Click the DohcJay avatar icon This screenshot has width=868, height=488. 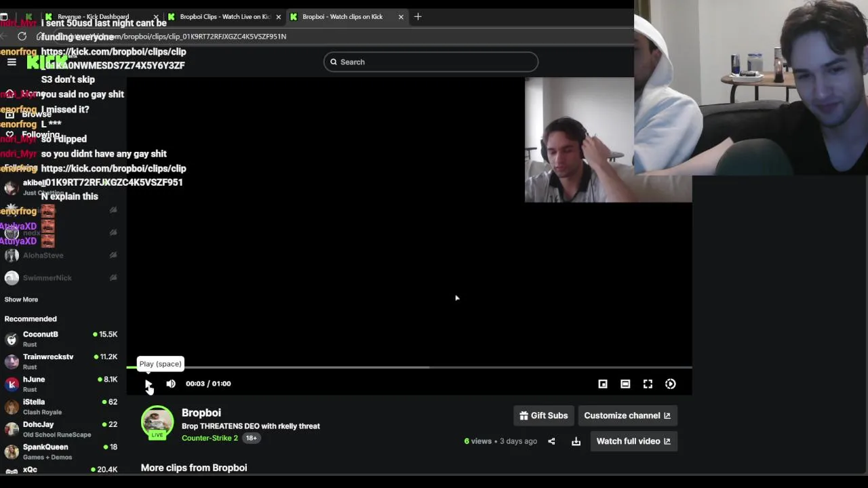pyautogui.click(x=12, y=429)
